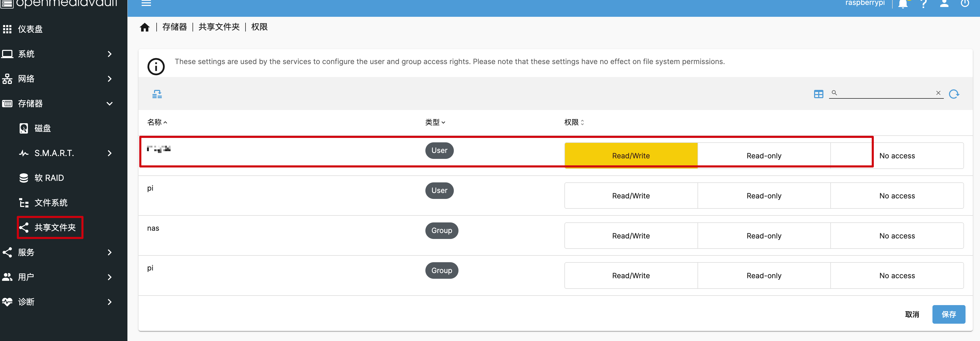Image resolution: width=980 pixels, height=341 pixels.
Task: Go to home via breadcrumb house icon
Action: coord(144,27)
